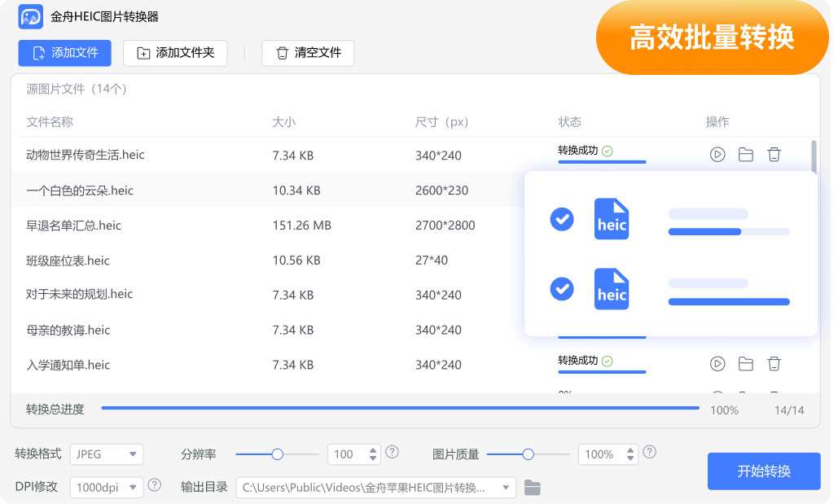The height and width of the screenshot is (504, 838).
Task: Open output folder for 动物世界传奇生活.heic
Action: point(745,155)
